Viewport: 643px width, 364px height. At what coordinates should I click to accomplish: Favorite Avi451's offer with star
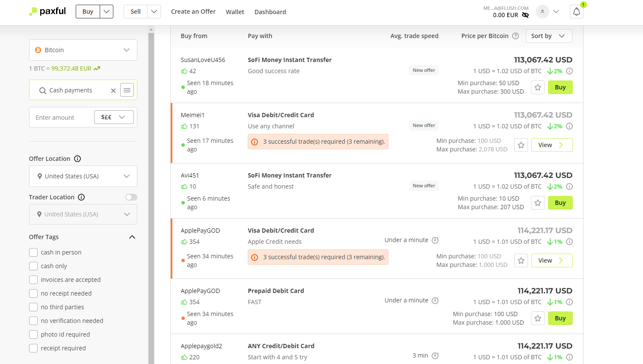(x=538, y=203)
